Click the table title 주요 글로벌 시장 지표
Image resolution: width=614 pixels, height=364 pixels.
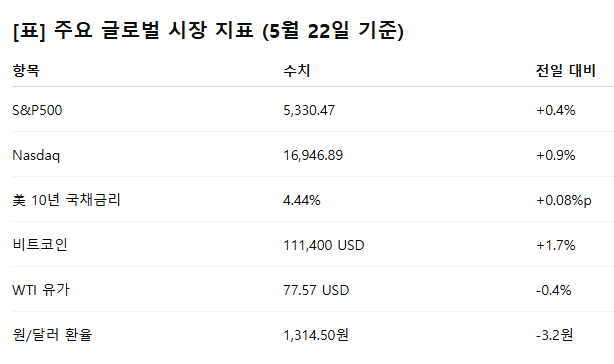[x=154, y=30]
